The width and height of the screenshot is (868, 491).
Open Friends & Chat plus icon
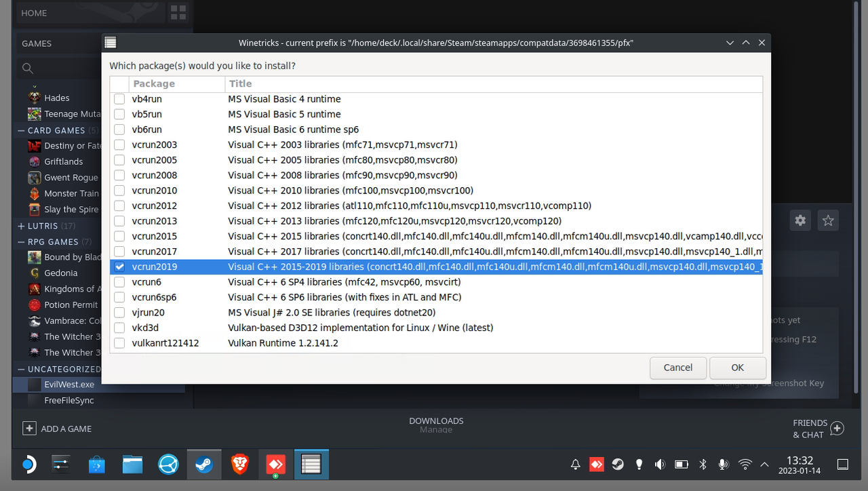point(837,429)
